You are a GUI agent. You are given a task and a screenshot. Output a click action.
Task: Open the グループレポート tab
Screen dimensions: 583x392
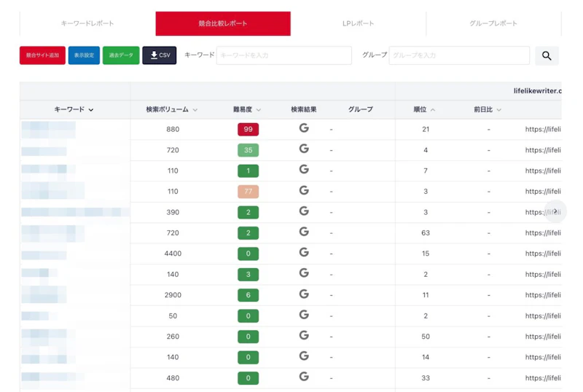[x=493, y=23]
